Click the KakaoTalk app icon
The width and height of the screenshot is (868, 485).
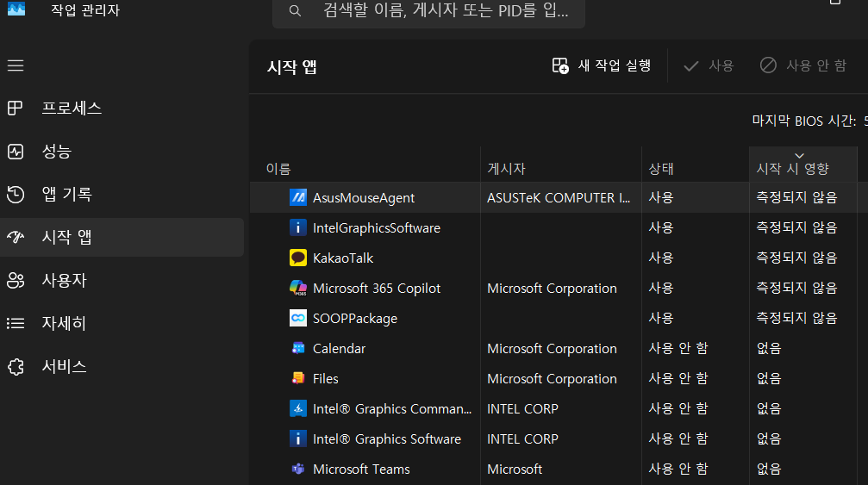(x=298, y=258)
